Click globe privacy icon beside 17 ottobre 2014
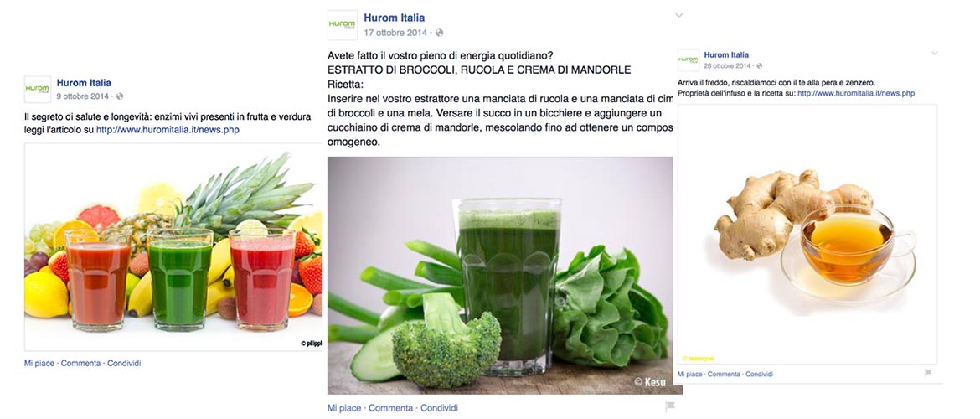The image size is (980, 419). click(x=439, y=33)
